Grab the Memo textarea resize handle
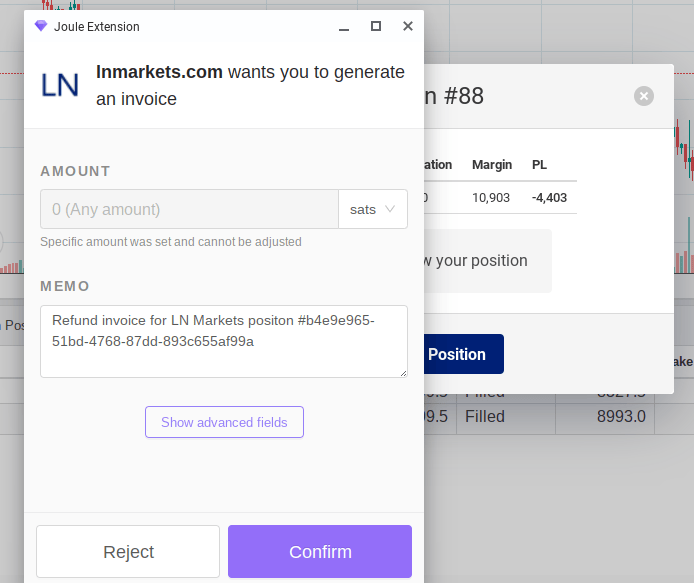Screen dimensions: 694x583 tap(403, 373)
